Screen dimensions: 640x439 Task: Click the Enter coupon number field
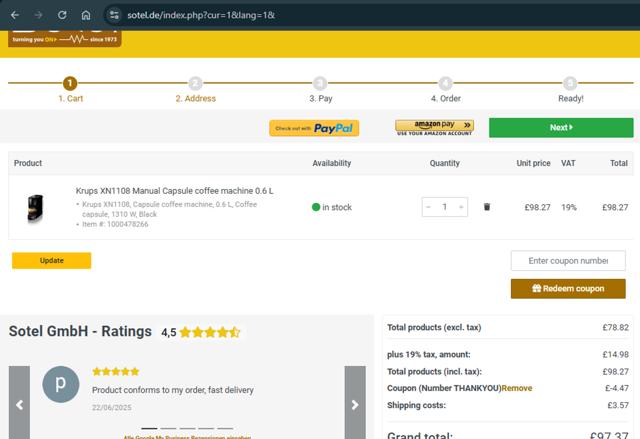(568, 261)
